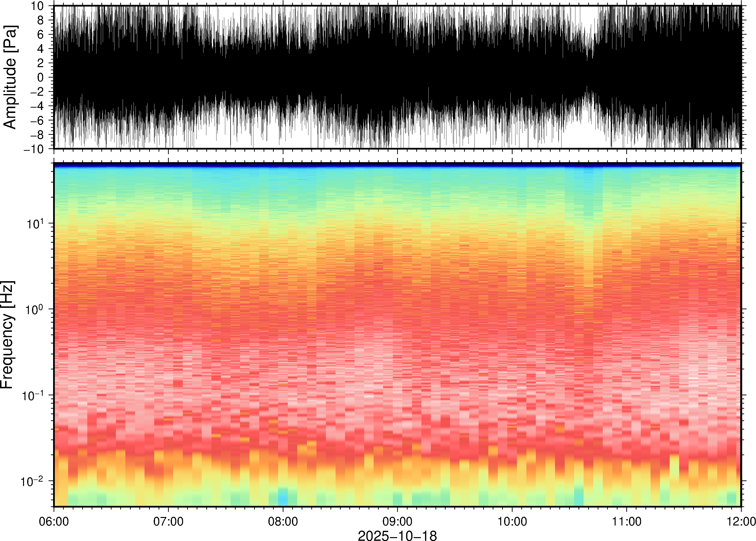The image size is (756, 541).
Task: Click the 08:00 time axis label
Action: [x=283, y=521]
